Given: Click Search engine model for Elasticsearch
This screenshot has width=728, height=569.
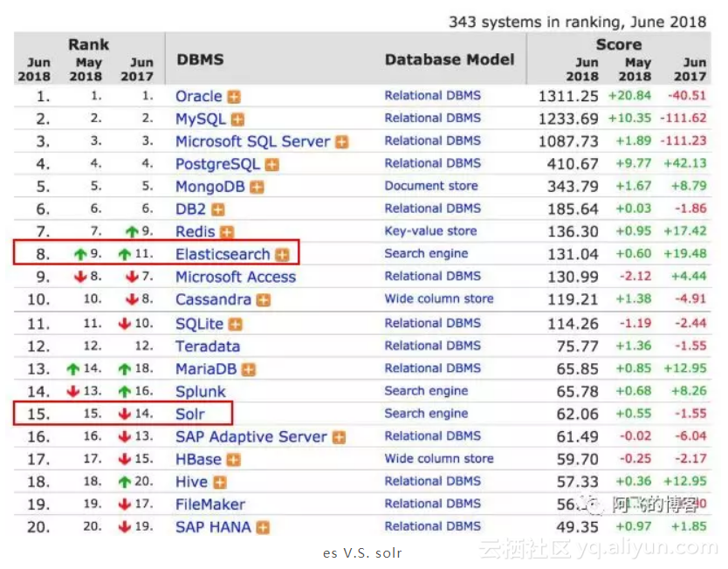Looking at the screenshot, I should click(x=426, y=253).
